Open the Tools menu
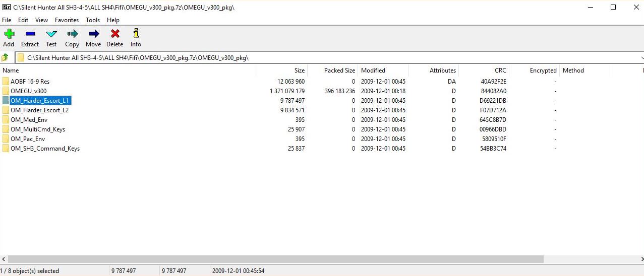 [x=93, y=20]
